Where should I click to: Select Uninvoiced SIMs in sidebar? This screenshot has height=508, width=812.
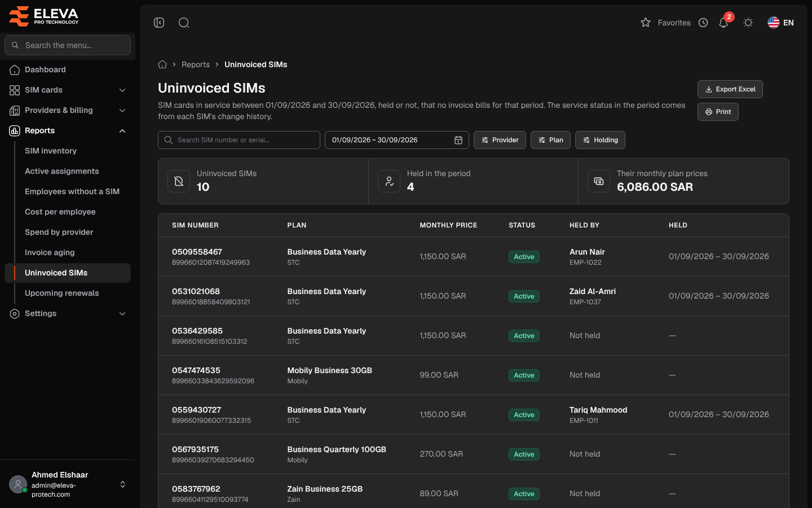[x=68, y=273]
